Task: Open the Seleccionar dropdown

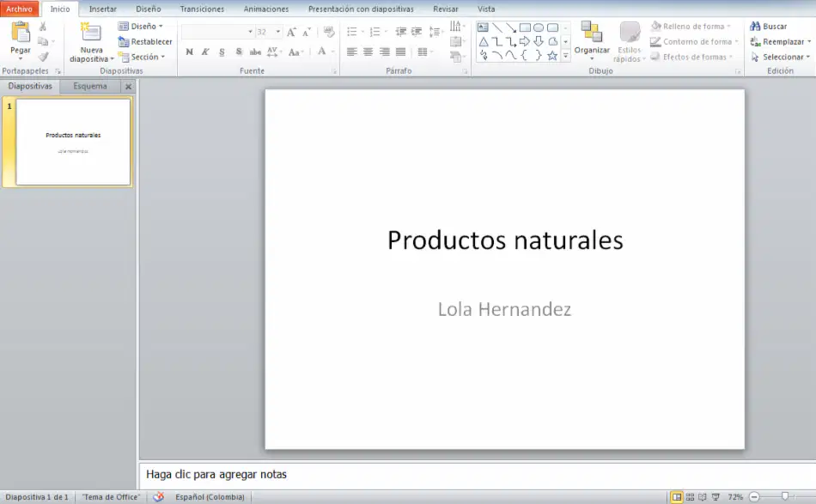Action: pyautogui.click(x=781, y=57)
